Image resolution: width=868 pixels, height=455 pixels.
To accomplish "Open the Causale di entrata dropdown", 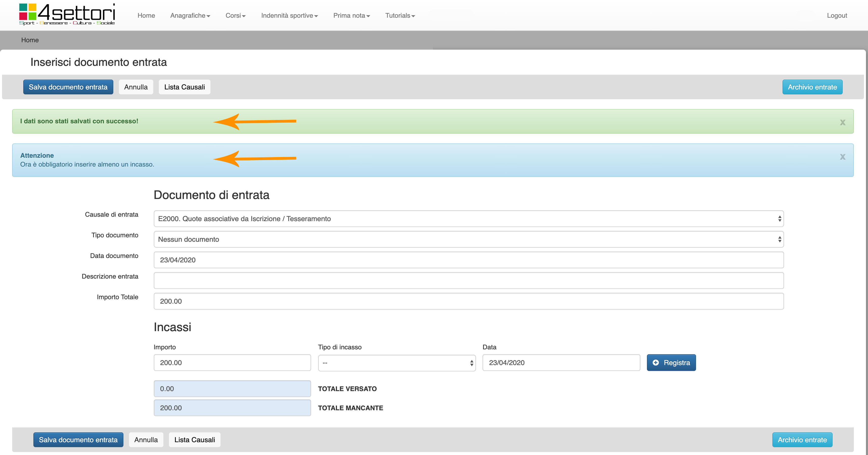I will click(468, 219).
